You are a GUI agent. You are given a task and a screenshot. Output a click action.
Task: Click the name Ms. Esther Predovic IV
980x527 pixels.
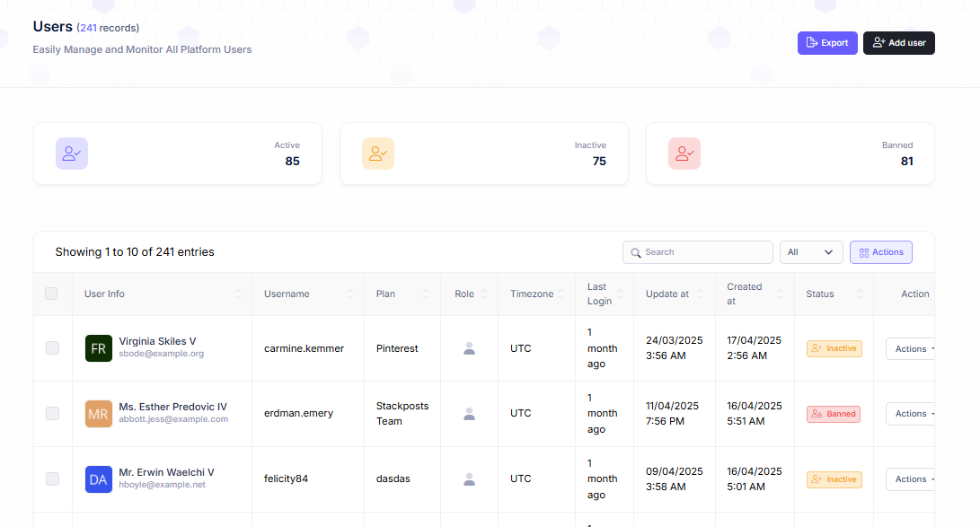pos(173,407)
